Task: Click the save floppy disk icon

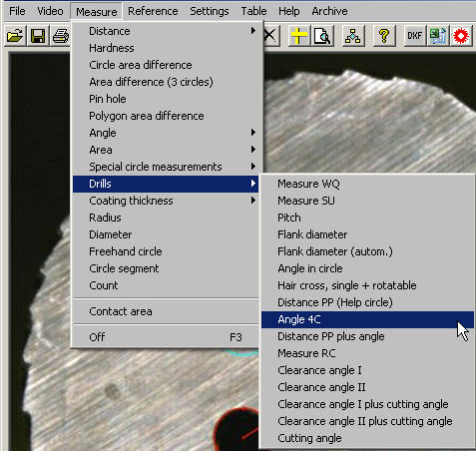Action: pyautogui.click(x=38, y=36)
